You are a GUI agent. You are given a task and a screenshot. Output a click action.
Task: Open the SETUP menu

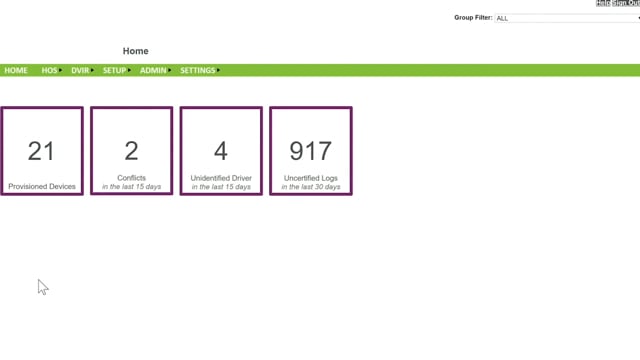pos(114,70)
